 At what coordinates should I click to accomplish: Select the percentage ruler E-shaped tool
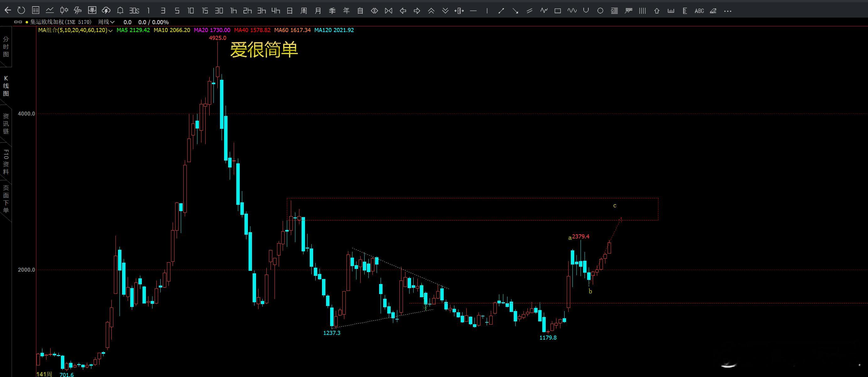pyautogui.click(x=685, y=11)
